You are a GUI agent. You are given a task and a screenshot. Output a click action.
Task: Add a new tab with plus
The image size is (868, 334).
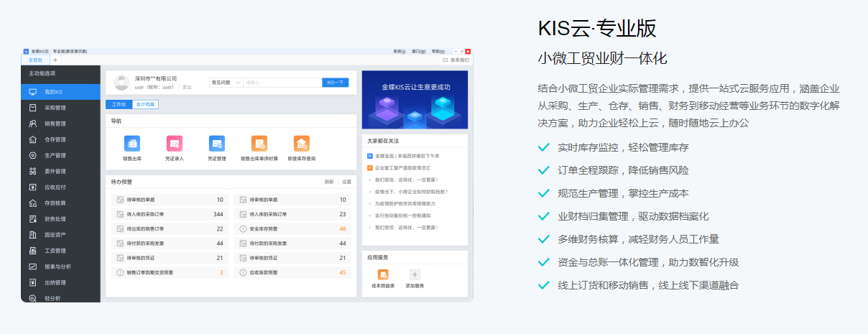55,60
